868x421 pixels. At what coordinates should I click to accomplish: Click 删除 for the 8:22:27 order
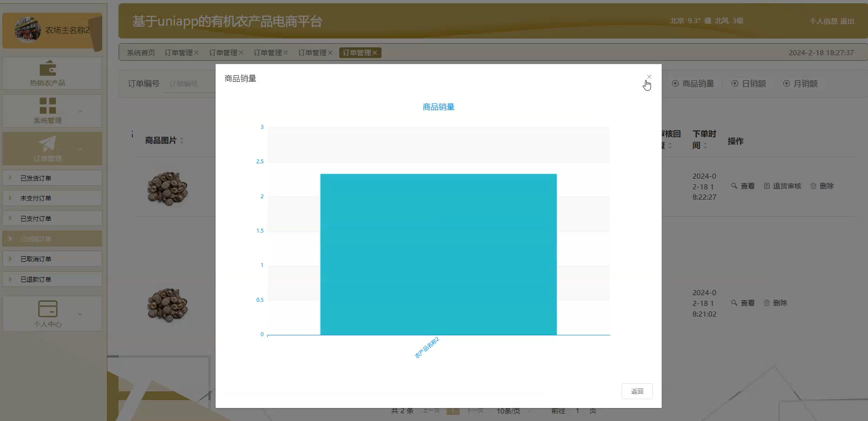822,186
